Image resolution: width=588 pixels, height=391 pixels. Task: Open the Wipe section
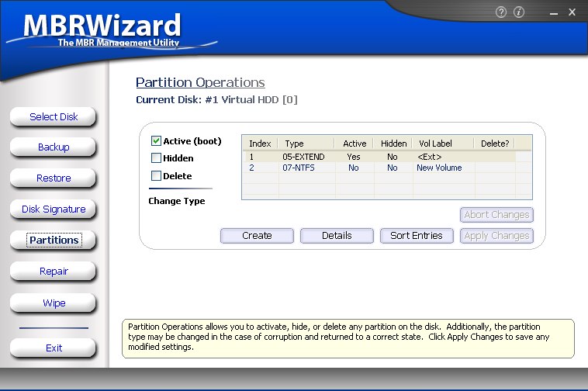pyautogui.click(x=54, y=303)
